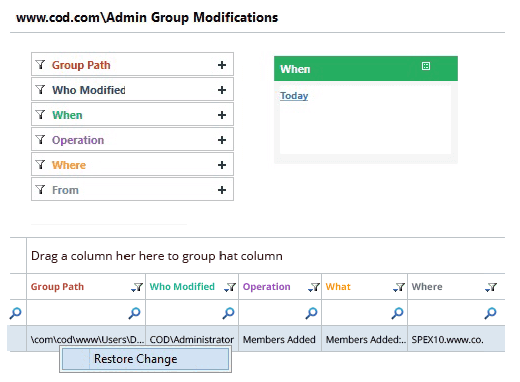Open filter dropdown on Where column header
520x382 pixels.
(491, 287)
